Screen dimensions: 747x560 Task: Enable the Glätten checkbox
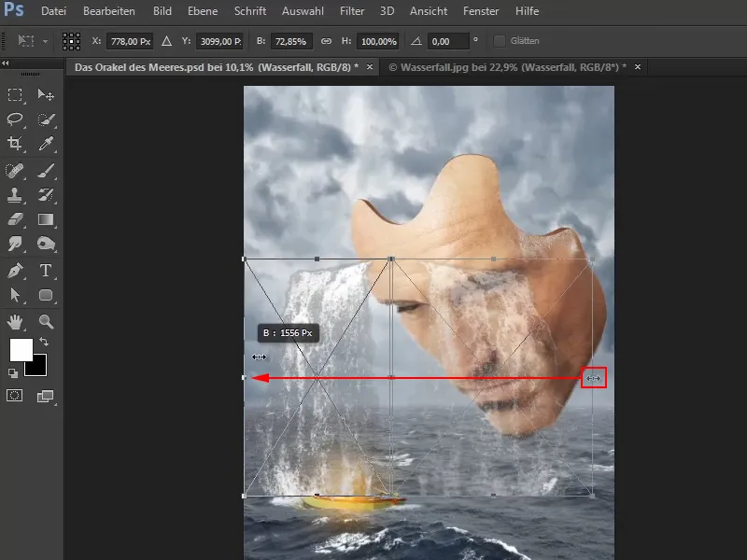(499, 41)
